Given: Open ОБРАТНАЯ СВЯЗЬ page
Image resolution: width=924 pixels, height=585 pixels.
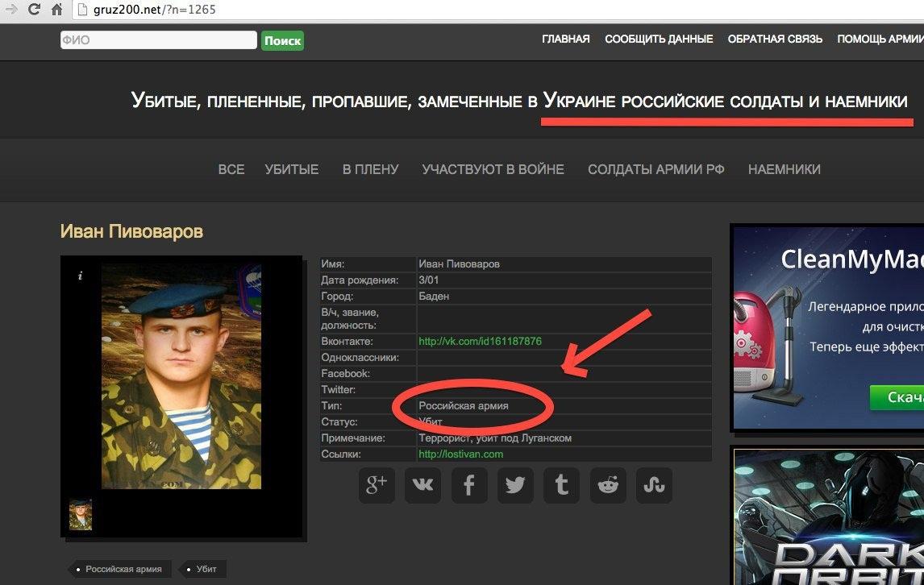Looking at the screenshot, I should click(x=775, y=39).
